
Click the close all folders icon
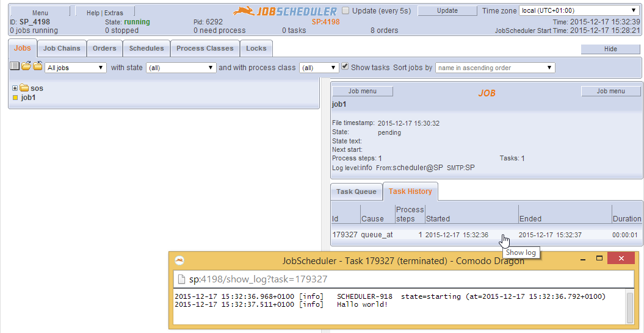38,66
